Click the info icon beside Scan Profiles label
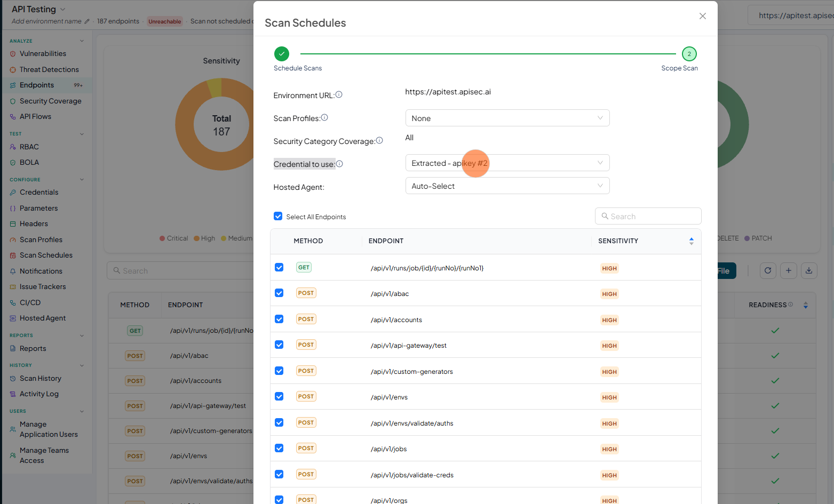Image resolution: width=834 pixels, height=504 pixels. coord(324,117)
